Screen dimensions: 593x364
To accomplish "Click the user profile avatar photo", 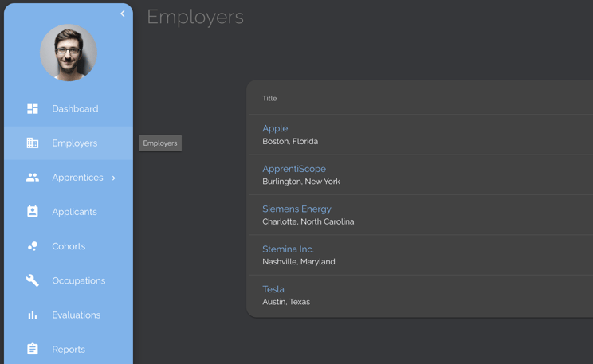I will coord(69,53).
